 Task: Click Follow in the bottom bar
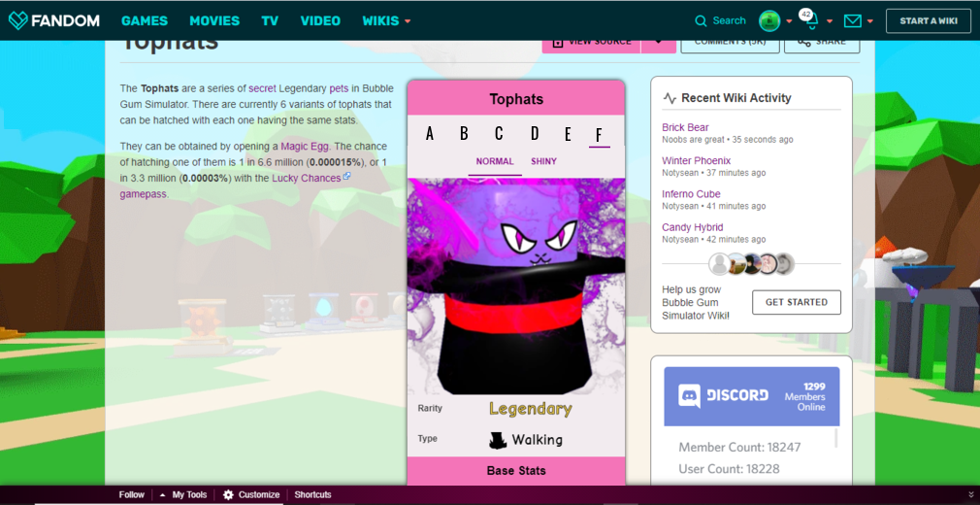tap(131, 494)
